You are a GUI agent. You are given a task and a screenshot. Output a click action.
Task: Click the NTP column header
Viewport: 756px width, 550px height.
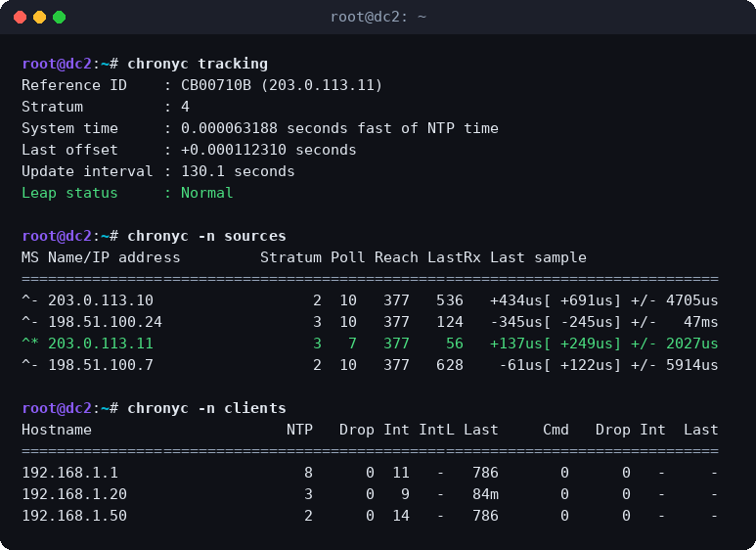tap(299, 430)
